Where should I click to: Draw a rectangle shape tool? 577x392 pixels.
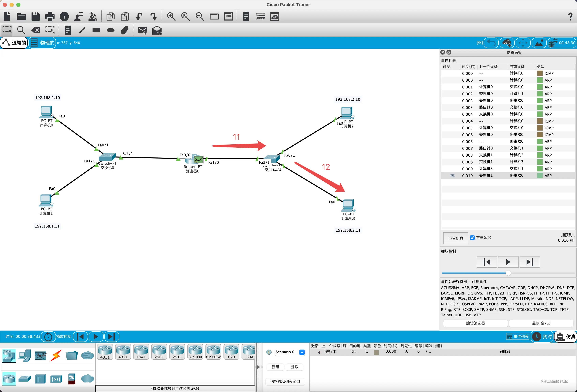pos(96,30)
